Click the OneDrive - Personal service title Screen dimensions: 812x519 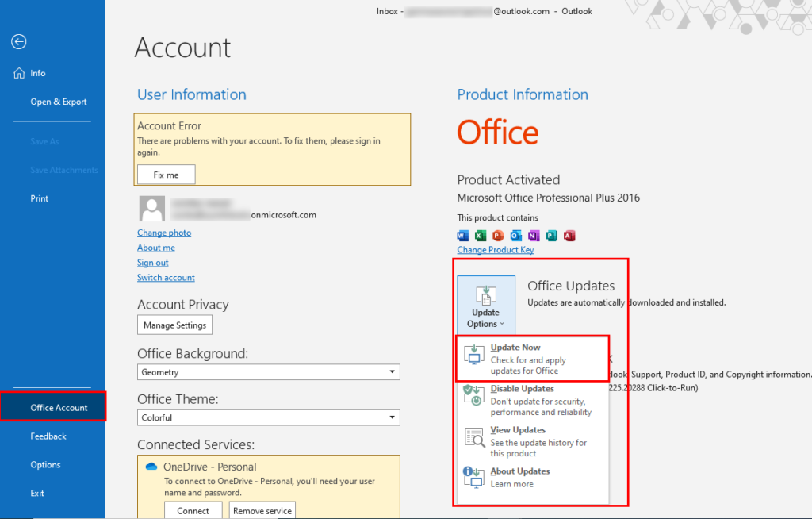pyautogui.click(x=209, y=467)
